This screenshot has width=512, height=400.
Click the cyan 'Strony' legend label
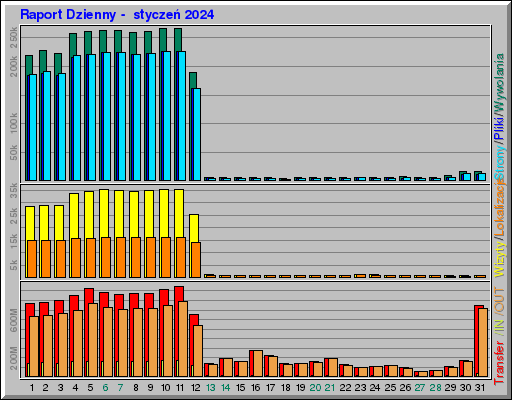(499, 163)
